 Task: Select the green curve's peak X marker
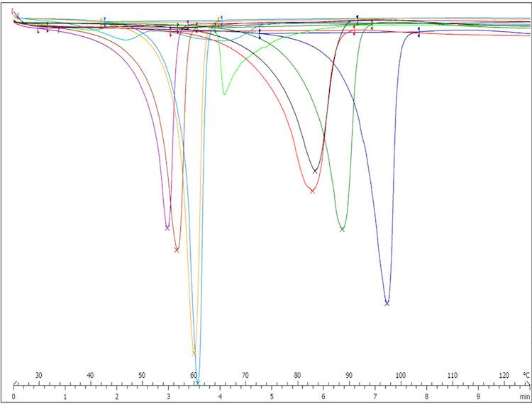click(343, 229)
